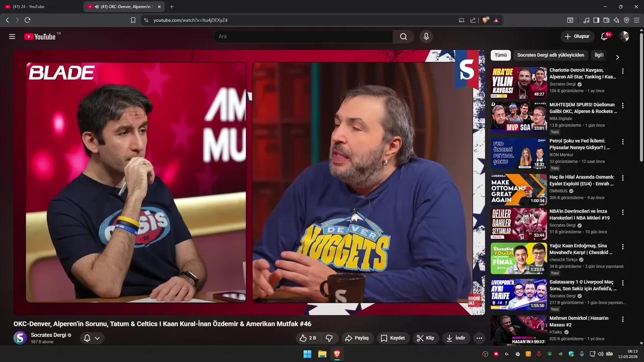Open 'Galatasaray 1-0 Liverpool Maç Sonu' title
Viewport: 644px width, 362px height.
pos(583,286)
